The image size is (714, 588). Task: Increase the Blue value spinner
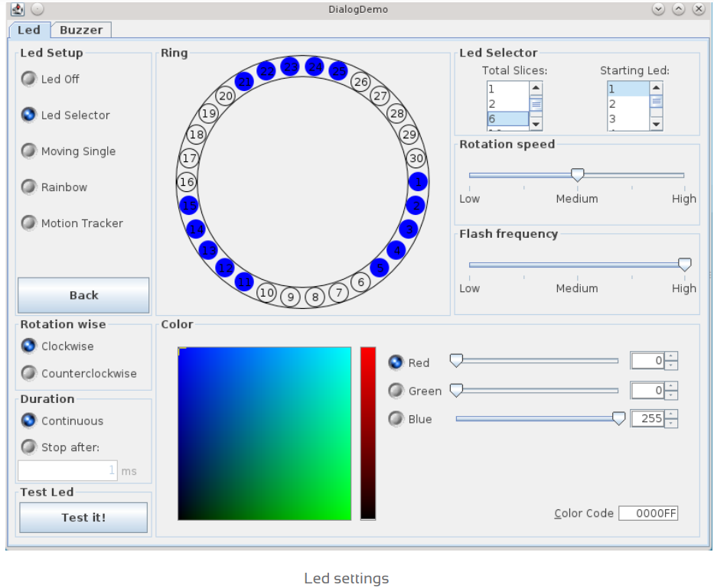670,414
